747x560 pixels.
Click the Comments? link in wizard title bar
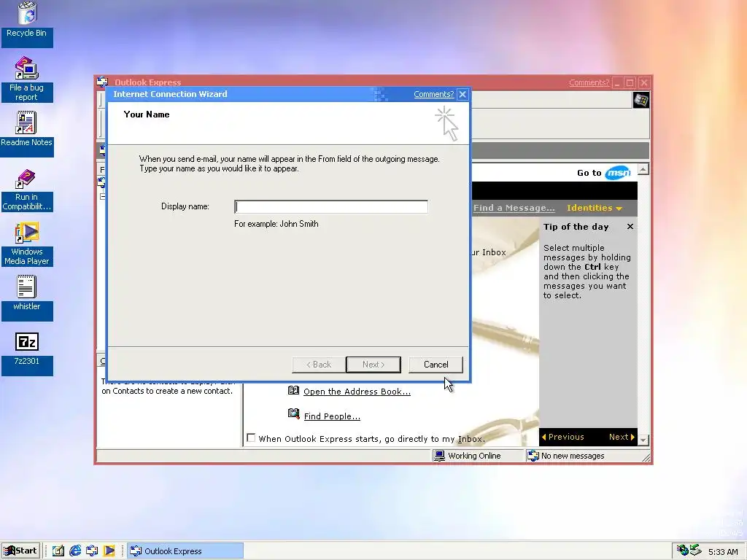433,94
